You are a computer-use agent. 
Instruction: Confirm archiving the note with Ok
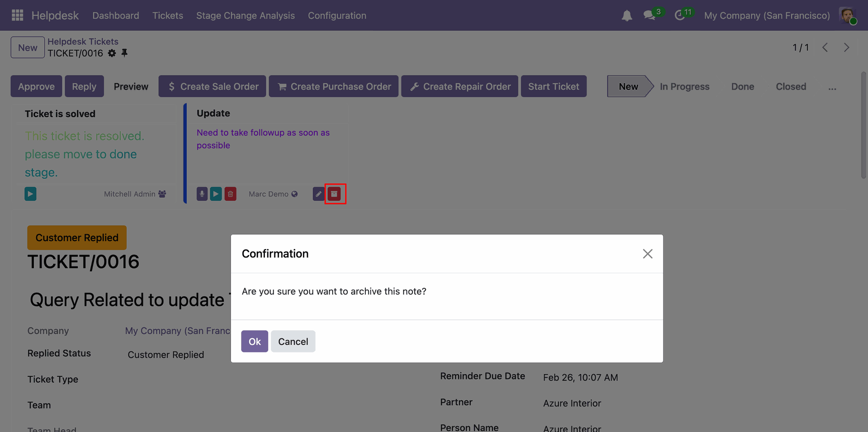(x=255, y=342)
